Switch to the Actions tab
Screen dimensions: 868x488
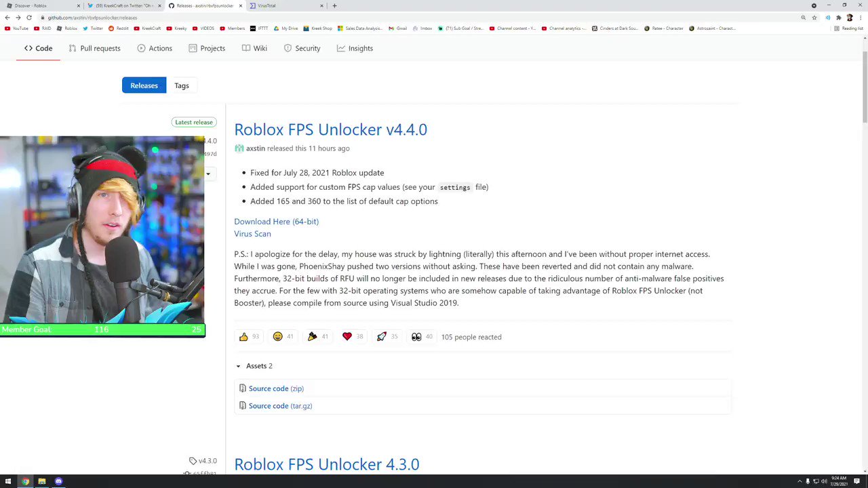point(155,48)
